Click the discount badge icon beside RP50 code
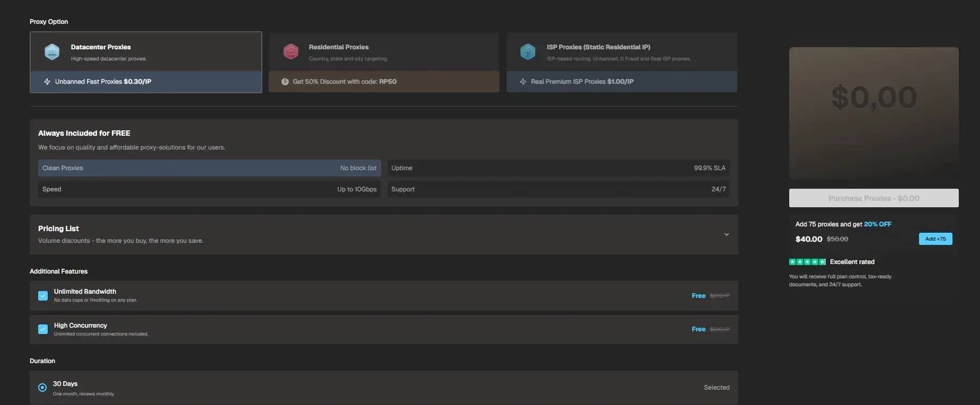The image size is (980, 405). pos(285,82)
